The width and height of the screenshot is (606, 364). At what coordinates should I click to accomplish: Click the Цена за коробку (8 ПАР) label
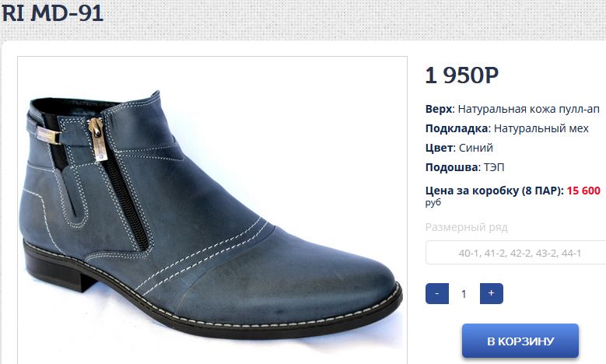495,191
